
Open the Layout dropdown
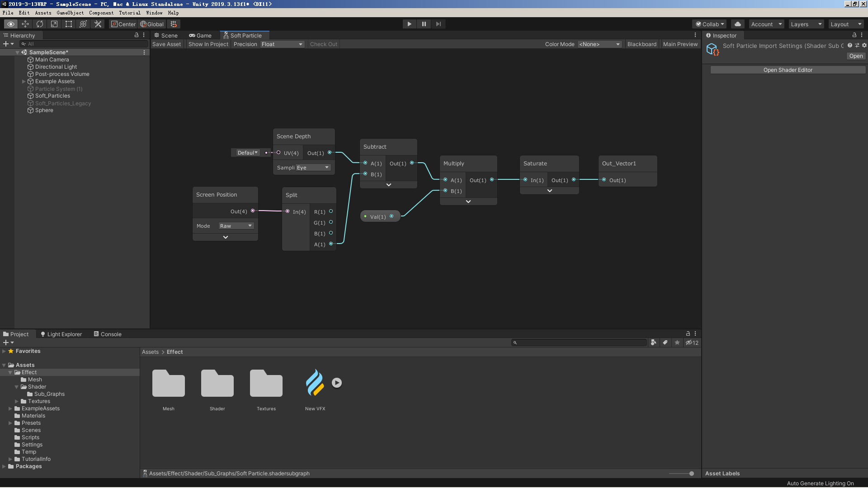[x=846, y=24]
